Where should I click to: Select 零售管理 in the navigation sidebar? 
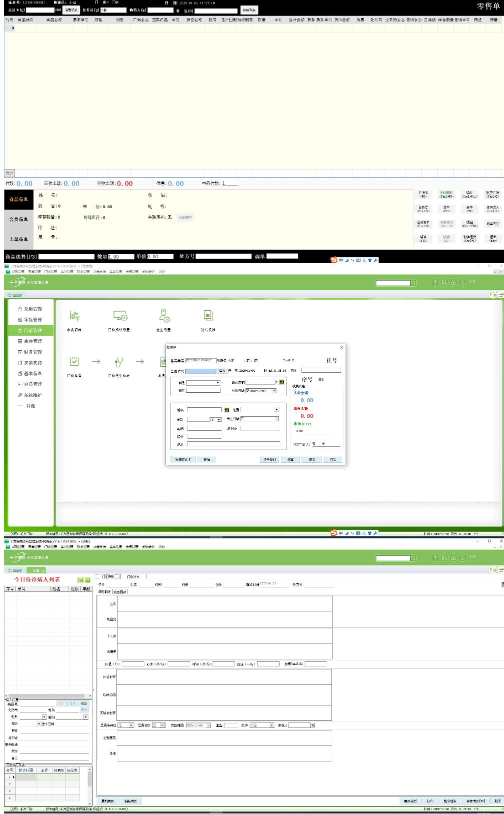(x=30, y=320)
